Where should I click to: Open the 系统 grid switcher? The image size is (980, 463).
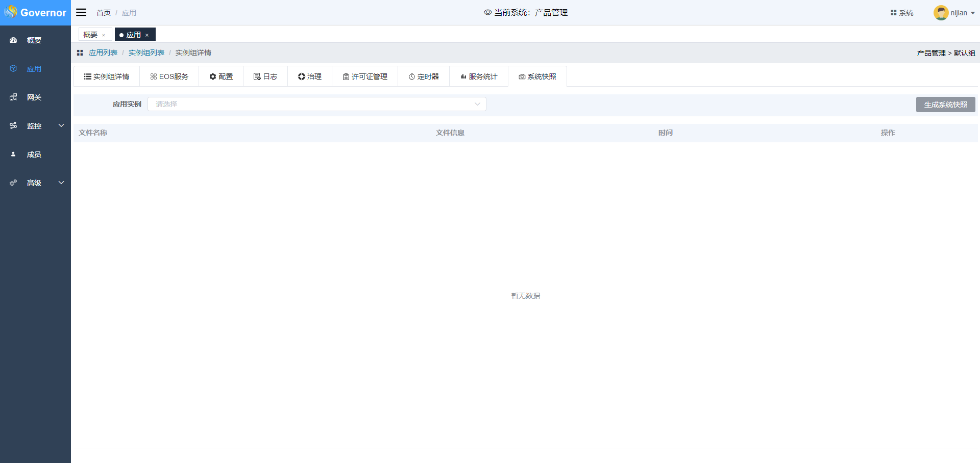click(902, 13)
